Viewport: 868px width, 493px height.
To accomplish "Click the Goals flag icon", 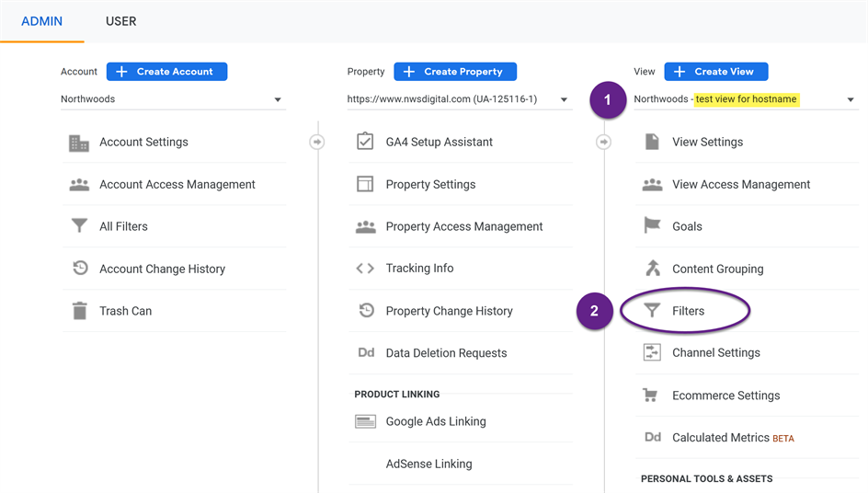I will 652,225.
